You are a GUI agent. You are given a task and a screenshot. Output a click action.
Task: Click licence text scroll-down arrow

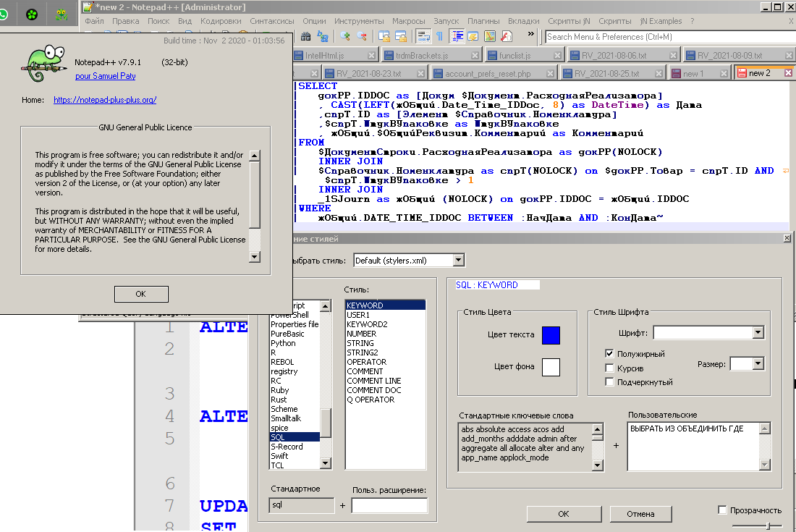255,257
